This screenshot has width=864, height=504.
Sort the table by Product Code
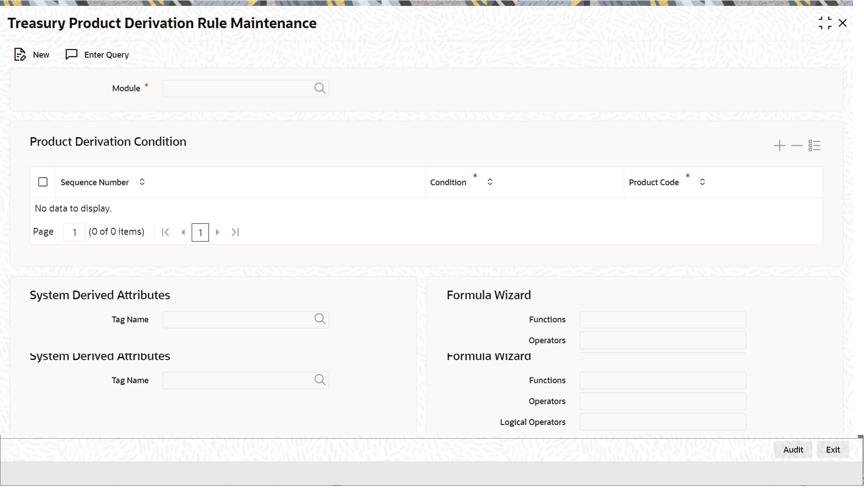coord(702,182)
